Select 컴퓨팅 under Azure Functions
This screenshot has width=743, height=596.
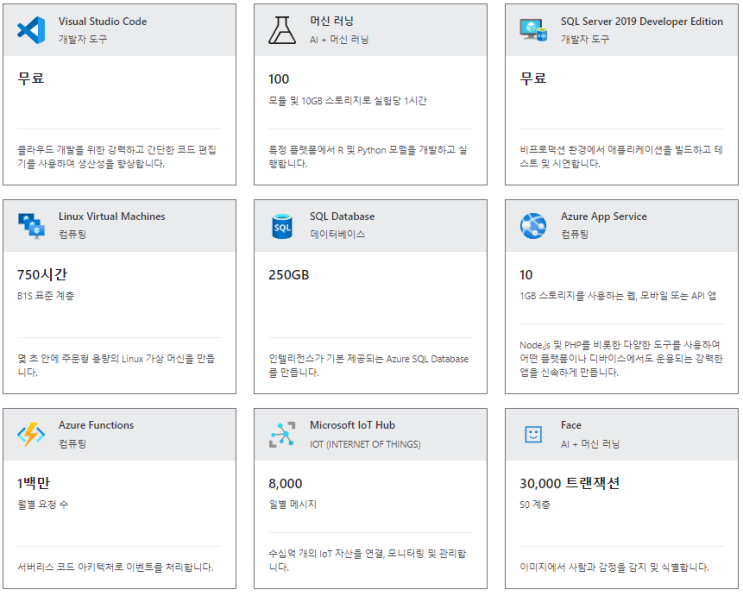pos(72,444)
